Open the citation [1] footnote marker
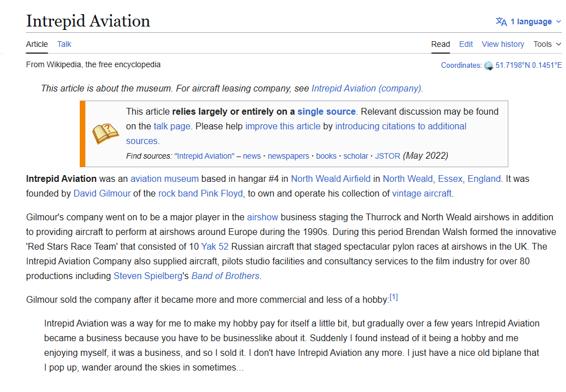Screen dimensions: 566x392 [394, 298]
